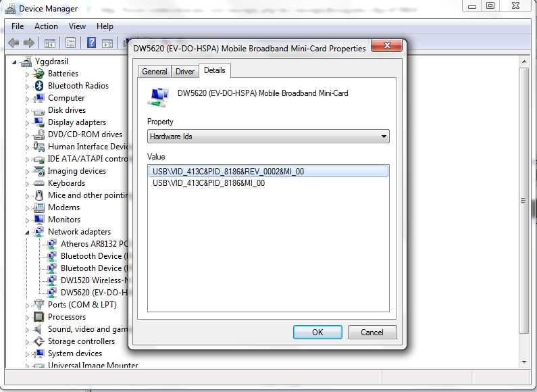Image resolution: width=537 pixels, height=392 pixels.
Task: Click the device tree scrollbar up arrow
Action: (524, 62)
